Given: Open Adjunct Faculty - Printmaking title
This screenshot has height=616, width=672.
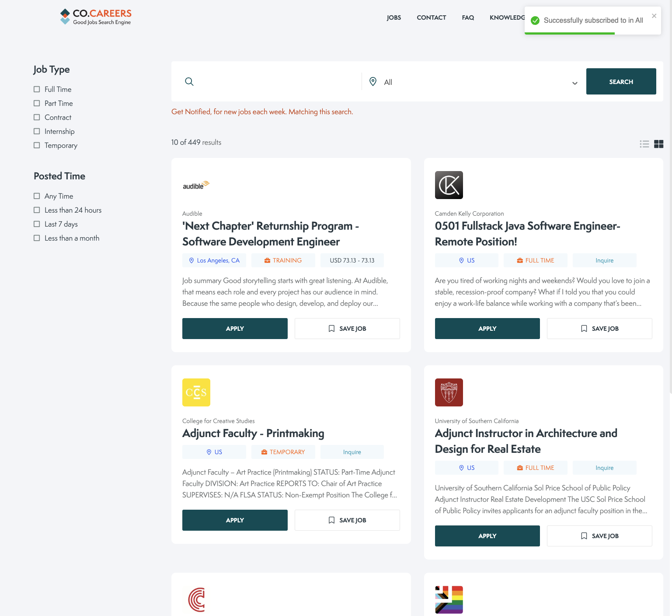Looking at the screenshot, I should tap(253, 433).
